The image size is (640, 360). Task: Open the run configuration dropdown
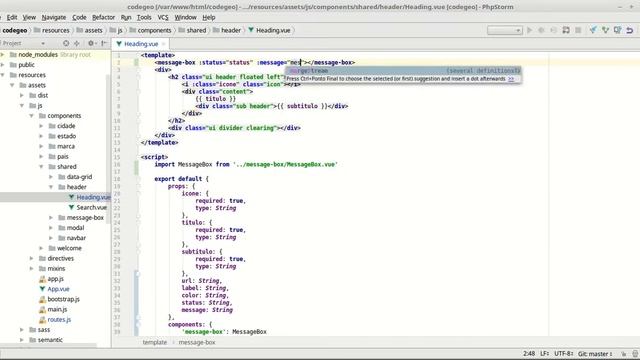[504, 30]
